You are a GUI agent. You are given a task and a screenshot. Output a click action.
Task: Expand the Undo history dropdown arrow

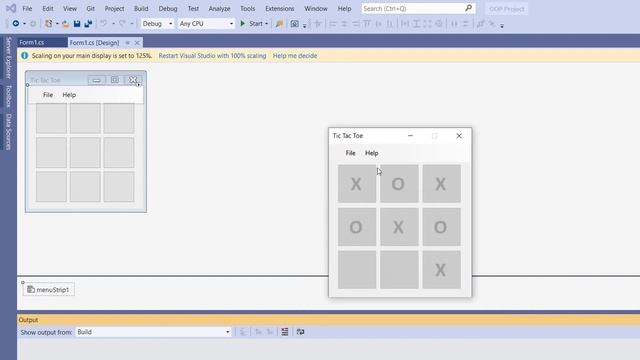(x=113, y=24)
